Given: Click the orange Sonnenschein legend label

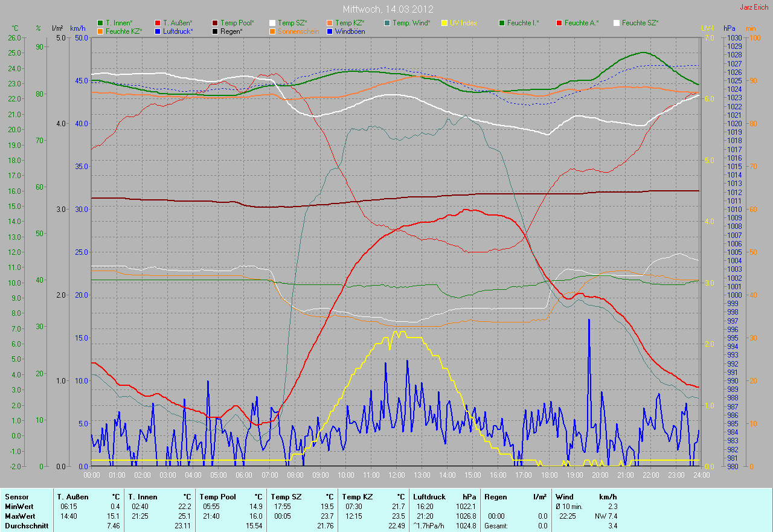Looking at the screenshot, I should 300,31.
